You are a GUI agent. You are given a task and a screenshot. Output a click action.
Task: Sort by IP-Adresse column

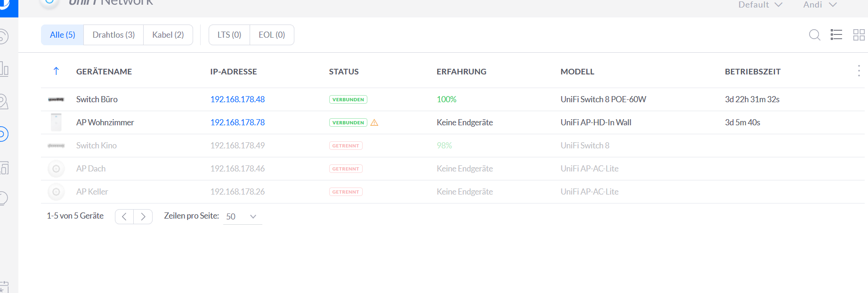[234, 72]
